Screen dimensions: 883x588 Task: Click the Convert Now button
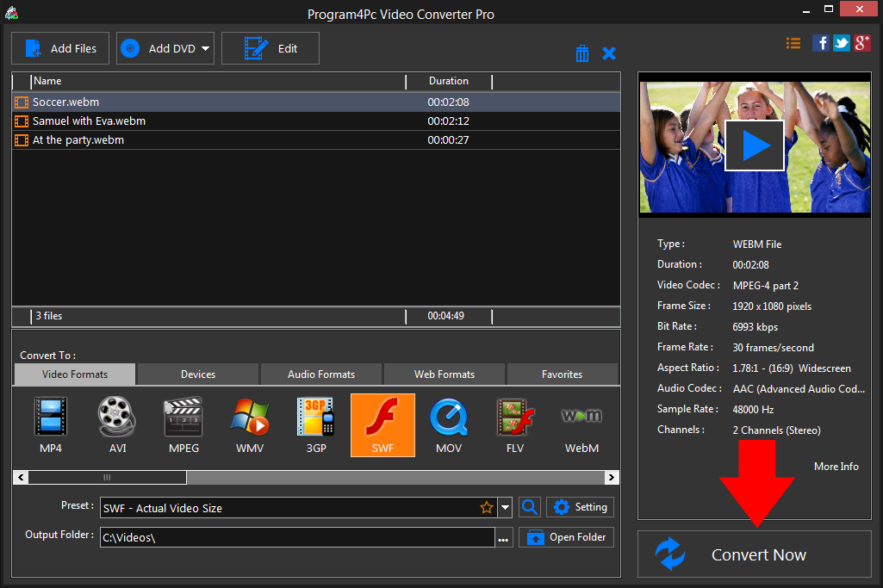click(757, 554)
